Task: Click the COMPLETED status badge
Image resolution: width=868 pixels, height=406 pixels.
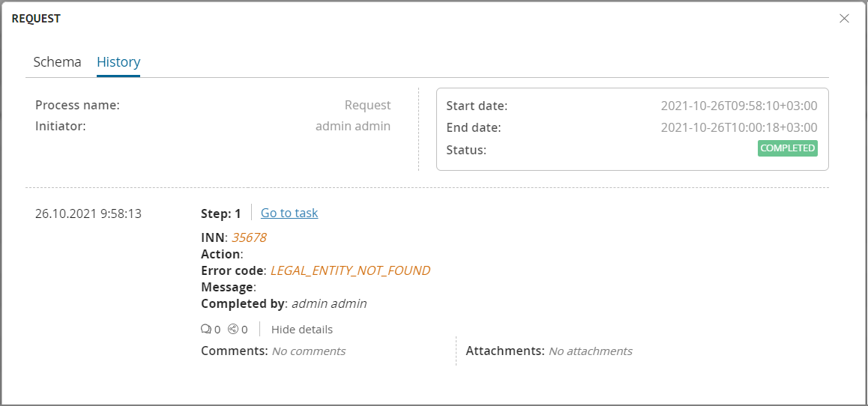Action: click(x=788, y=148)
